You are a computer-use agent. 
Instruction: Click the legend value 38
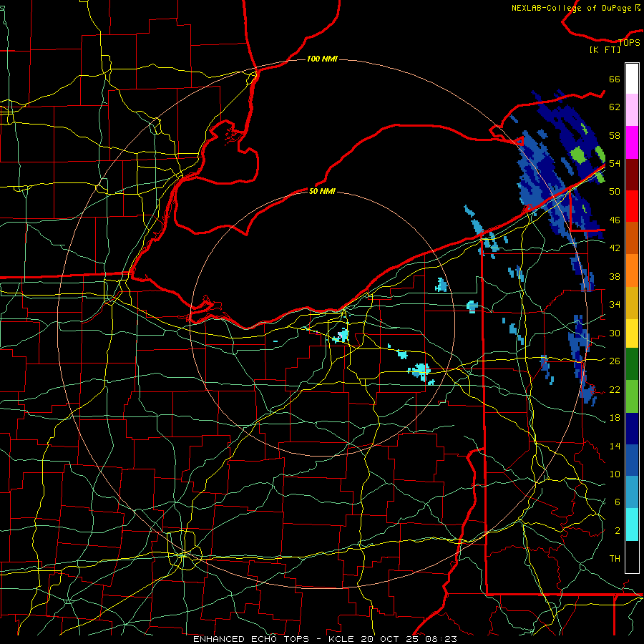tap(615, 276)
